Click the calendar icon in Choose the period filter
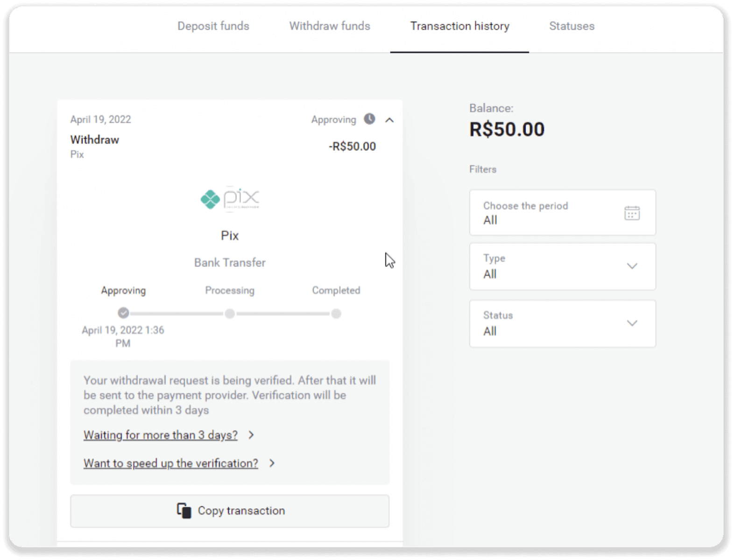Image resolution: width=734 pixels, height=560 pixels. (x=631, y=213)
